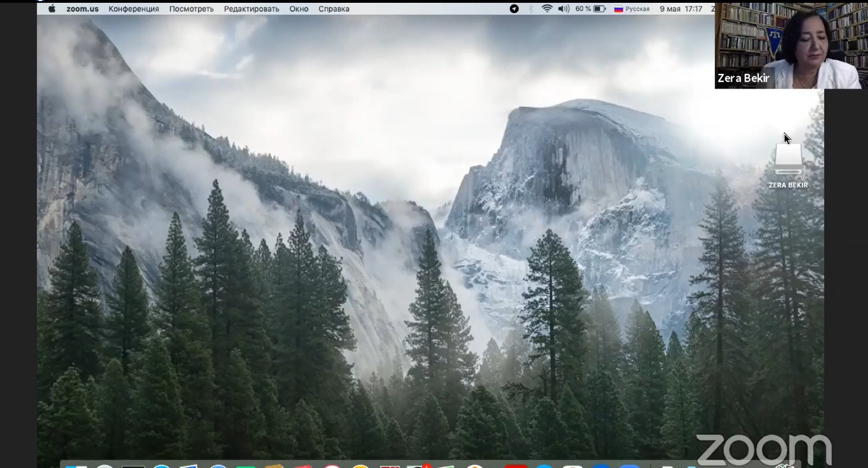The image size is (868, 468).
Task: Open the Редактировать menu
Action: (x=251, y=9)
